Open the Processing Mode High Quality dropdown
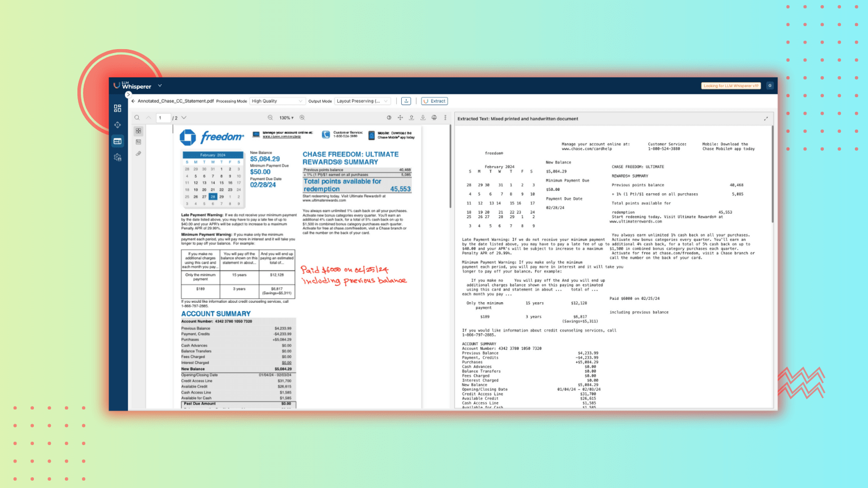Image resolution: width=868 pixels, height=488 pixels. [x=277, y=101]
